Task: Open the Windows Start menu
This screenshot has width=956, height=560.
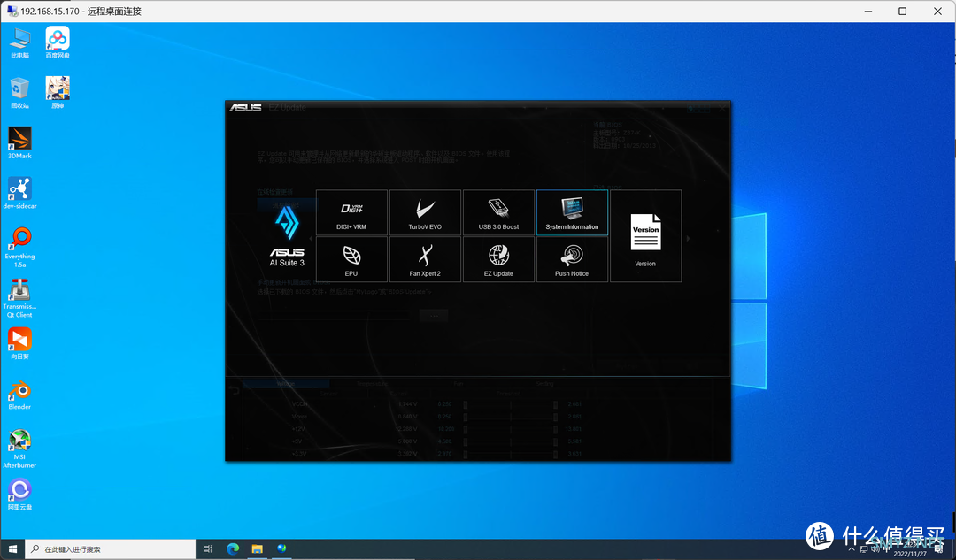Action: point(12,549)
